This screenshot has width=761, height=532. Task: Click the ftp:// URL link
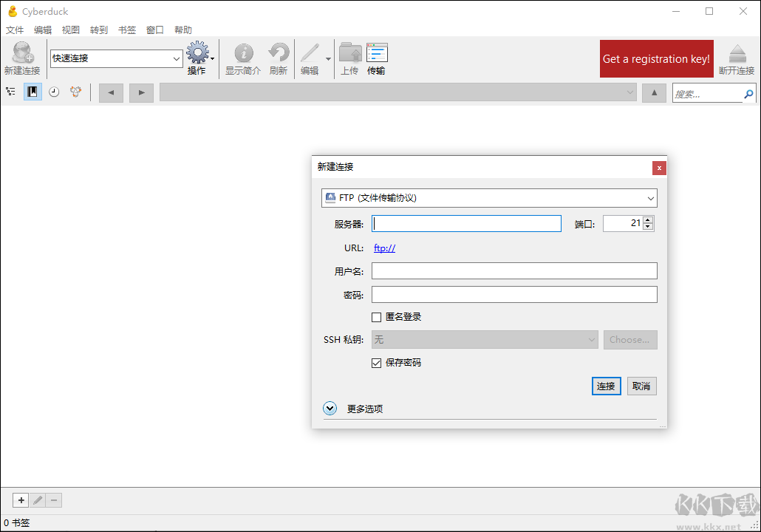(384, 248)
